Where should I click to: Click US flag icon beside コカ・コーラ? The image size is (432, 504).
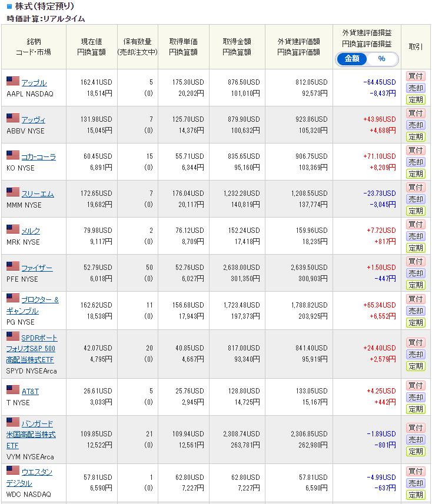tap(13, 155)
